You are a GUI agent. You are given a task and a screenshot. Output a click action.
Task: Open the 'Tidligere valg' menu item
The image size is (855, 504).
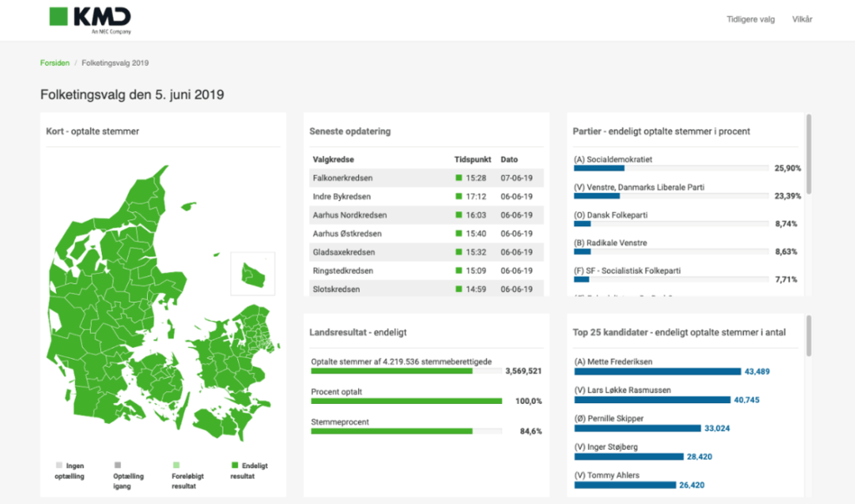click(751, 19)
